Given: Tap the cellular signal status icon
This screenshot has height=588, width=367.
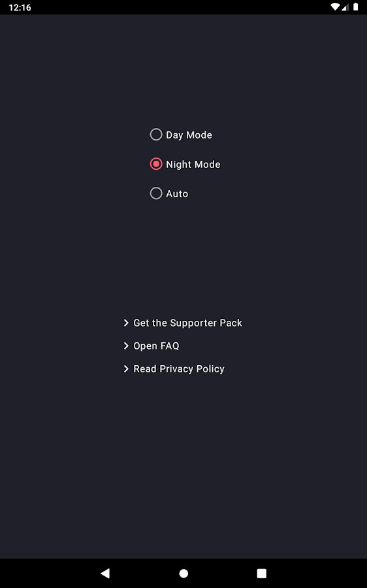Looking at the screenshot, I should 345,7.
